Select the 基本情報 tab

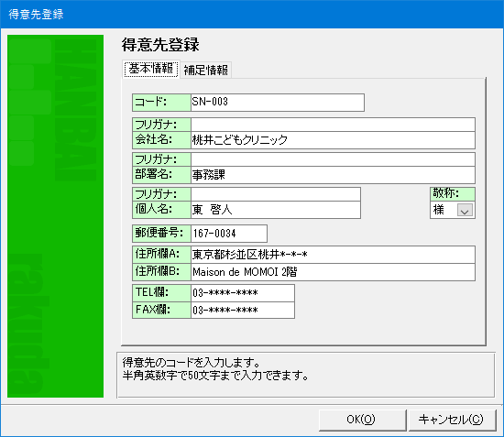(151, 69)
